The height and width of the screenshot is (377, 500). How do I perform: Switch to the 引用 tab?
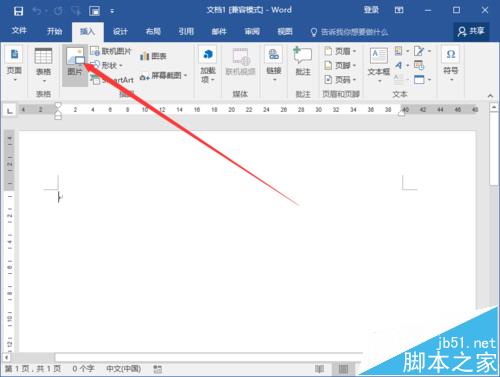tap(186, 32)
